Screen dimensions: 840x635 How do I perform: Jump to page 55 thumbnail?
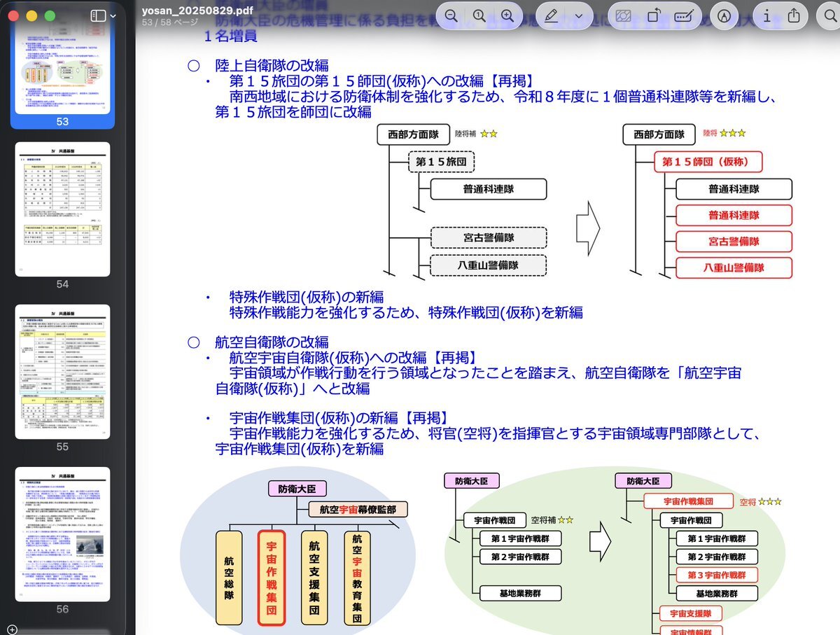pos(63,371)
